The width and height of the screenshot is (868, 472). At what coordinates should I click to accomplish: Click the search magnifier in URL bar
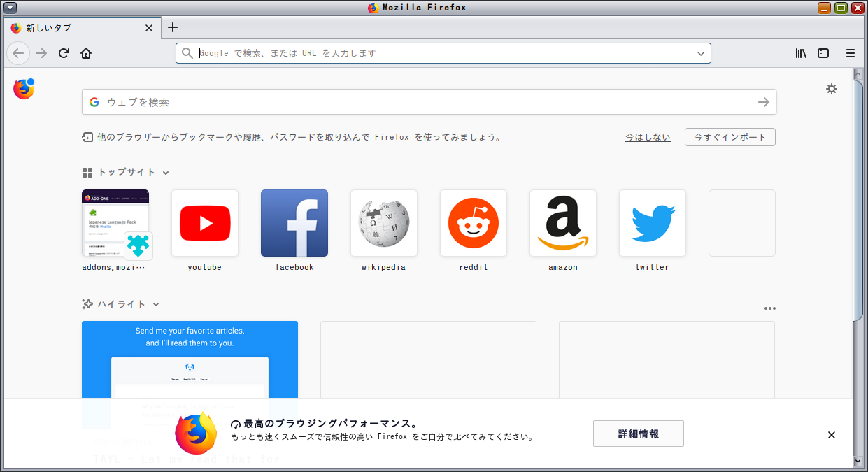click(187, 53)
